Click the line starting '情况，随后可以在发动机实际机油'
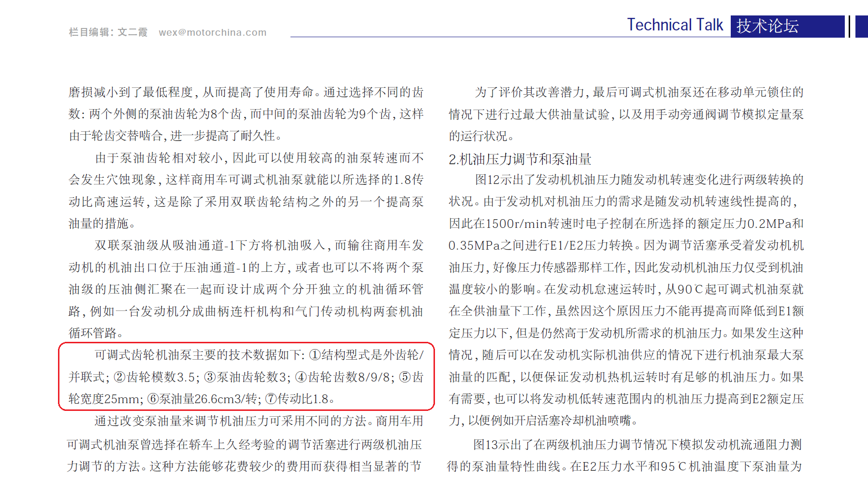 point(626,355)
